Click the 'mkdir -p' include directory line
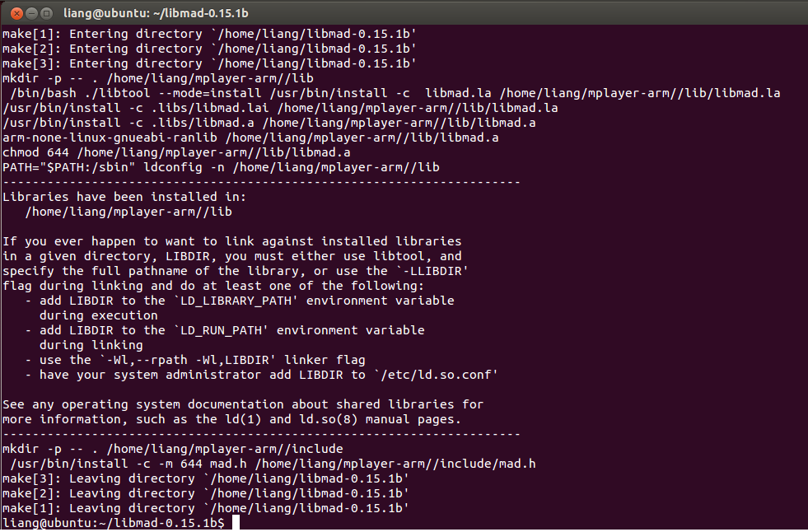 coord(173,449)
